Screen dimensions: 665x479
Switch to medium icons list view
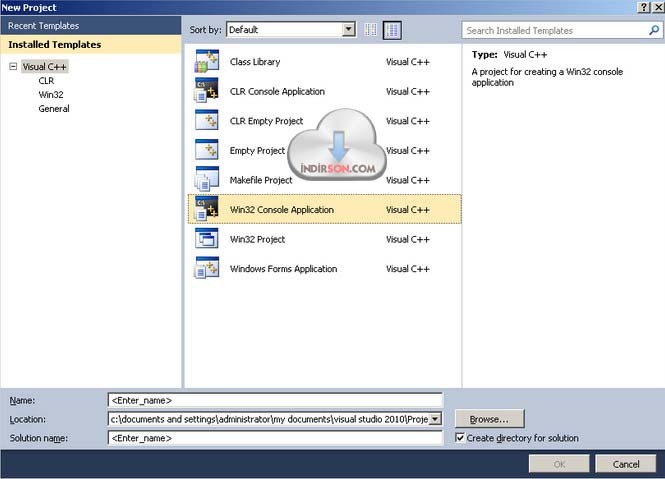pos(392,30)
